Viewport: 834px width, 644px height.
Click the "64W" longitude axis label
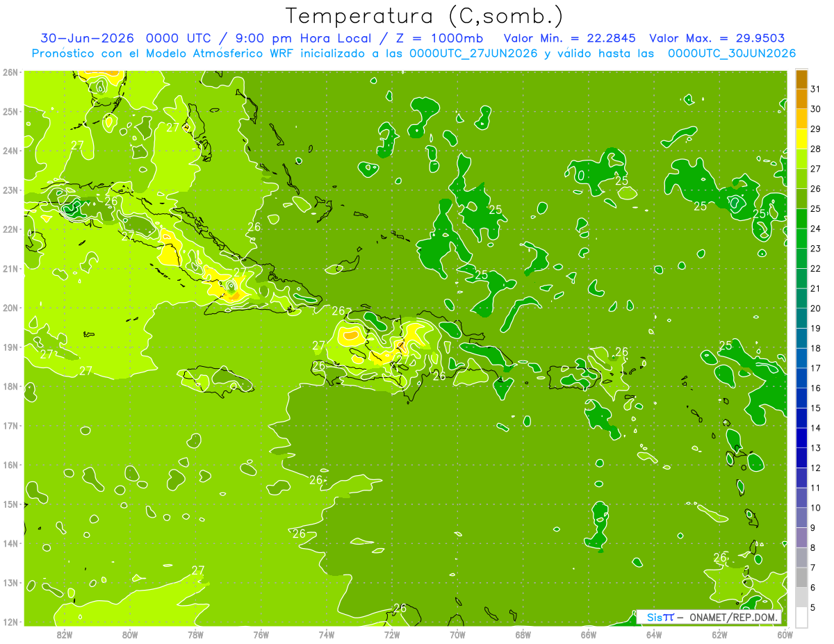[x=653, y=634]
